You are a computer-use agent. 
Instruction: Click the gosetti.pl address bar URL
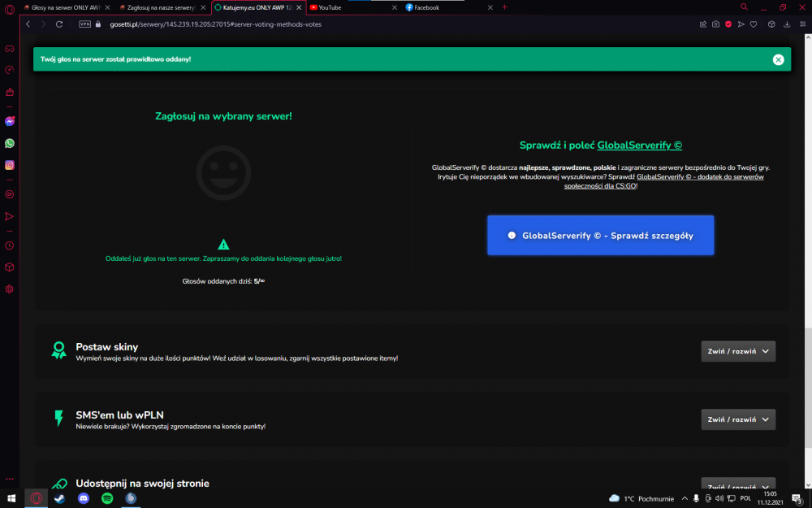(215, 24)
